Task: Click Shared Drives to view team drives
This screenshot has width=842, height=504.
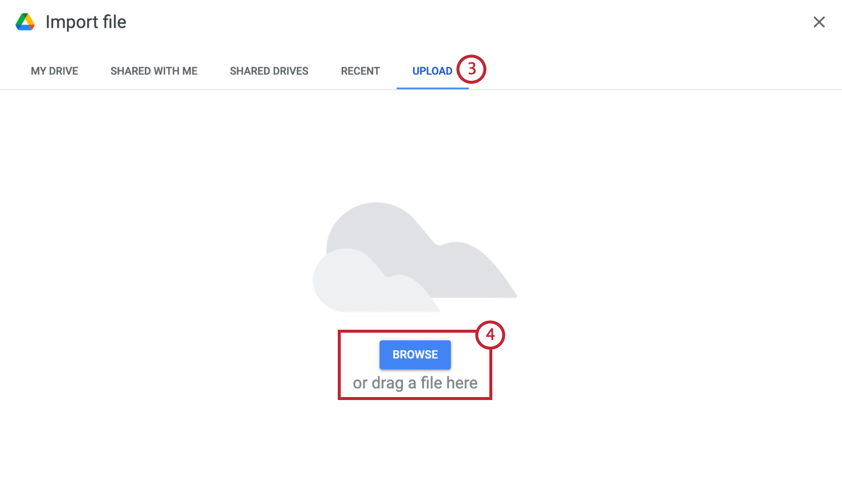Action: tap(268, 71)
